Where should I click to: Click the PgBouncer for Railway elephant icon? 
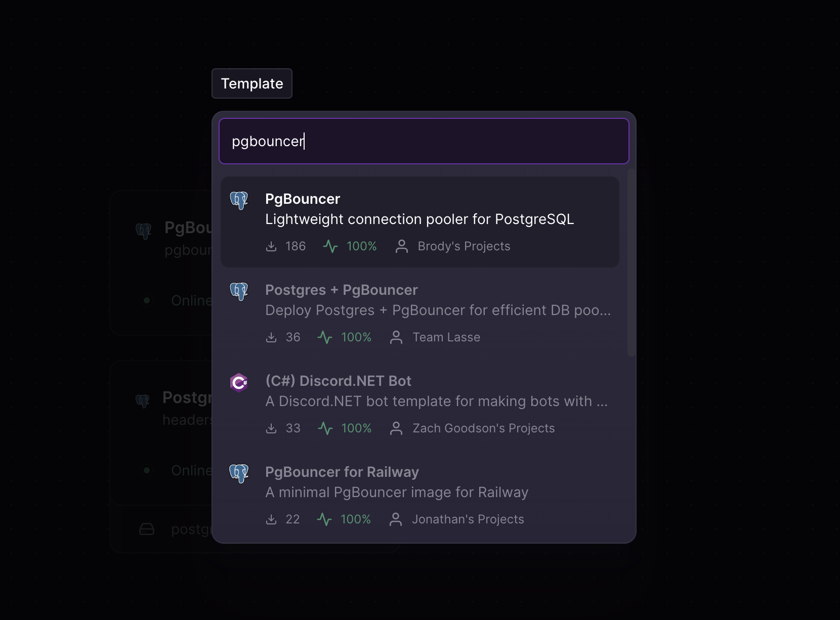[x=239, y=473]
